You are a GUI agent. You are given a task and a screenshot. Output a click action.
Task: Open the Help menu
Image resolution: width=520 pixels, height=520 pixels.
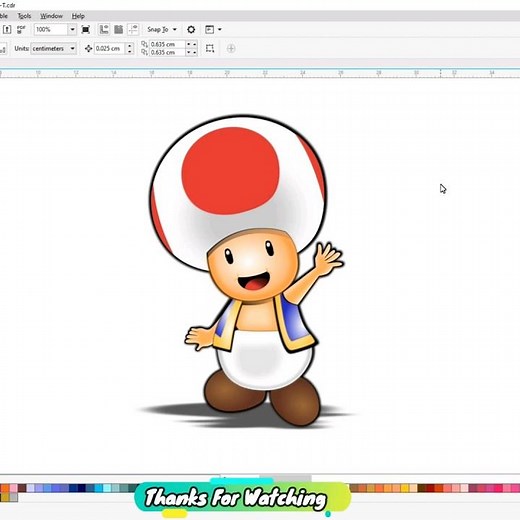[x=78, y=16]
